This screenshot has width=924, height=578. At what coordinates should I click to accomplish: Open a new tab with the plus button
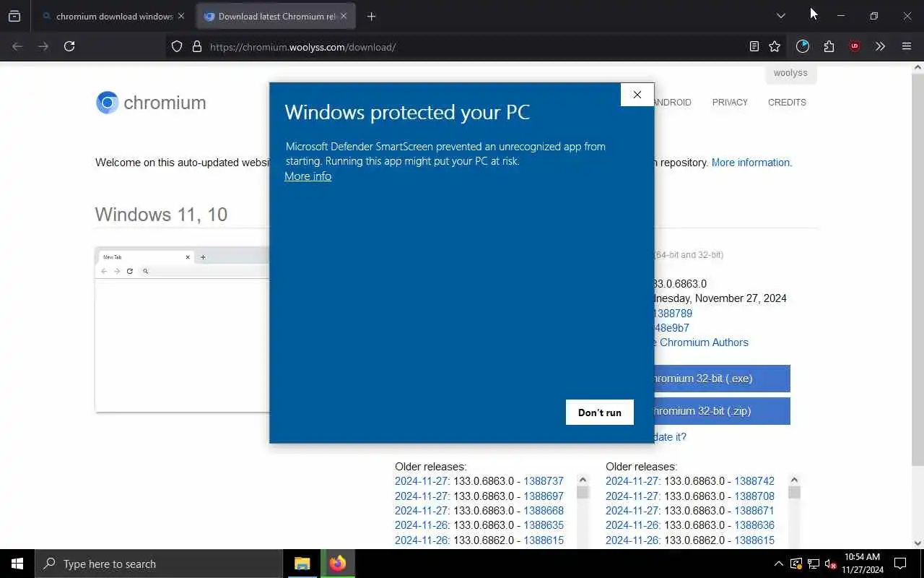tap(371, 16)
